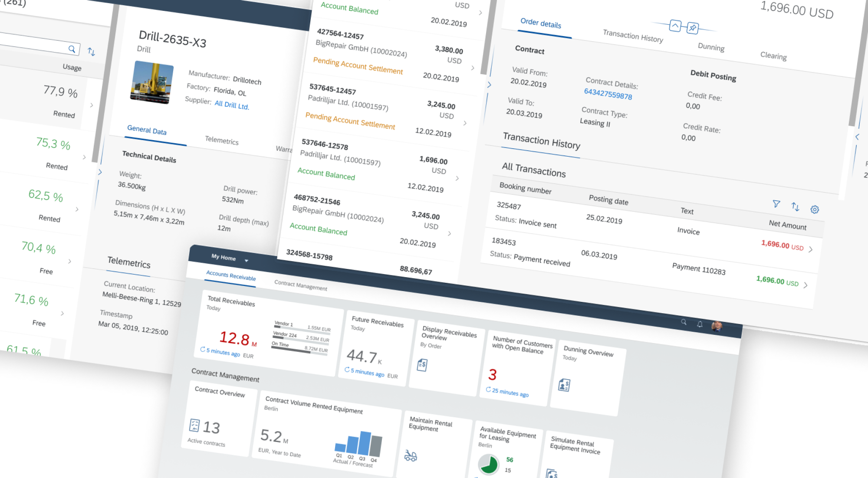The width and height of the screenshot is (868, 478).
Task: Click the All Drill Ltd. supplier link
Action: (x=232, y=105)
